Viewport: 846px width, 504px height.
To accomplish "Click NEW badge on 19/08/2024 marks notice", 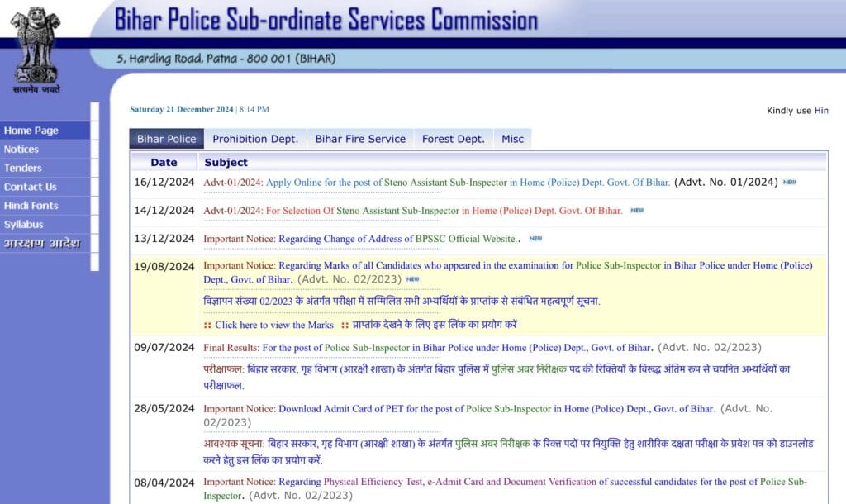I will [413, 279].
